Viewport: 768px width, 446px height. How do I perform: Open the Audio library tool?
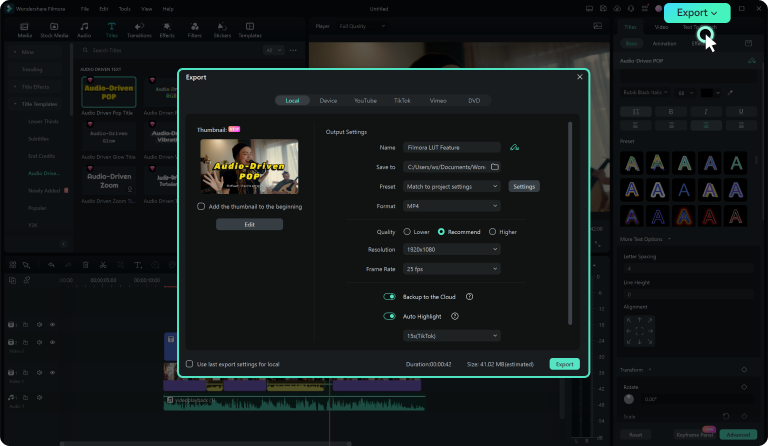click(x=84, y=30)
